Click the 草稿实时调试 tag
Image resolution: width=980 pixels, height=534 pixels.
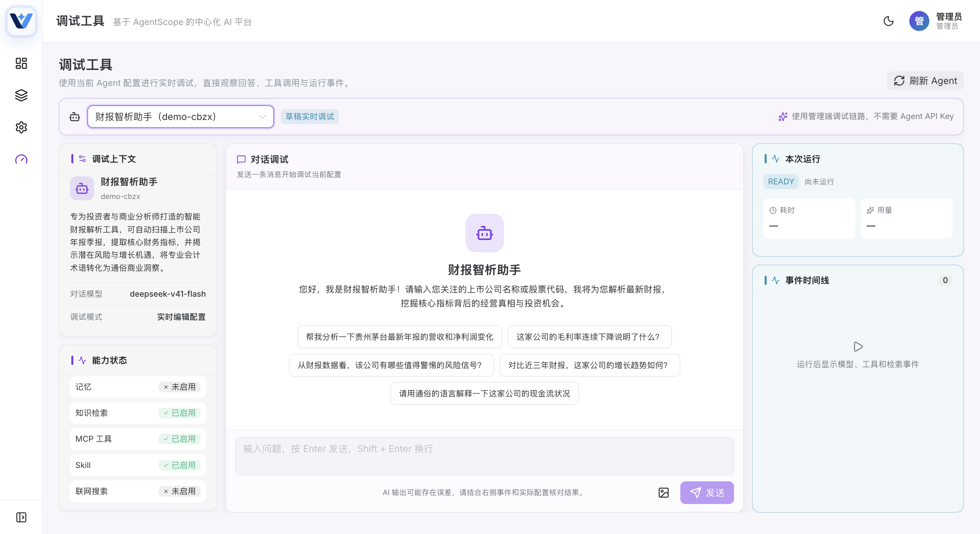point(310,116)
